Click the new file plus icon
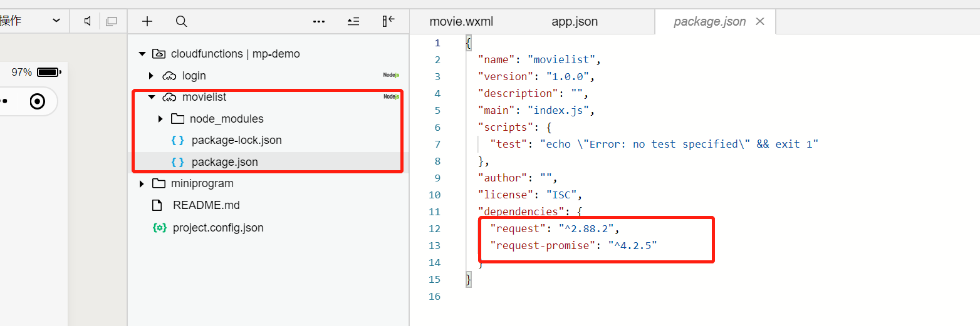 (147, 21)
